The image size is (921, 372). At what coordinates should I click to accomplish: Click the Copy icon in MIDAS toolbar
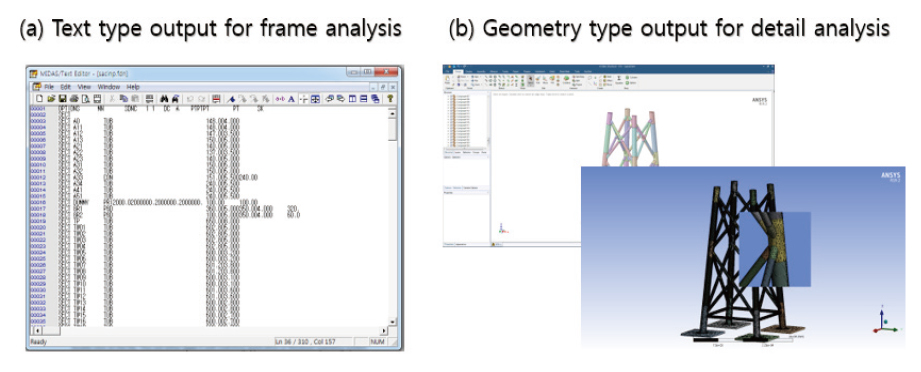(x=123, y=99)
